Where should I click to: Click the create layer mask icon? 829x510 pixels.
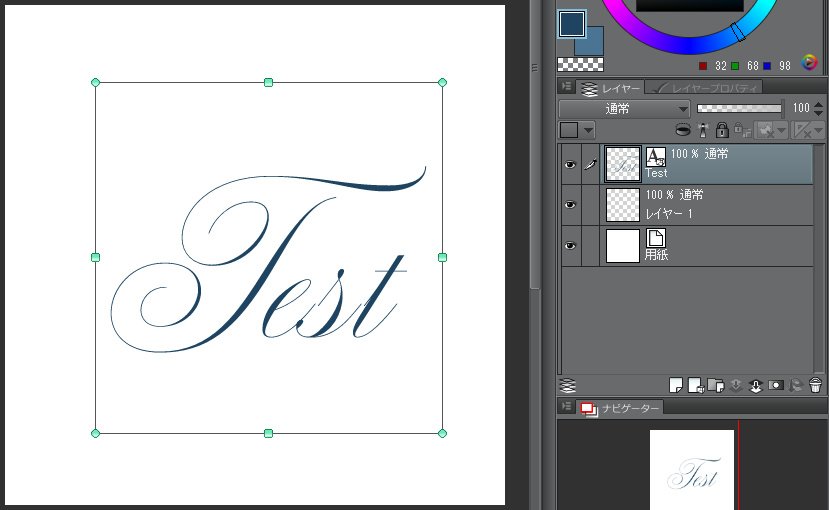tap(776, 385)
